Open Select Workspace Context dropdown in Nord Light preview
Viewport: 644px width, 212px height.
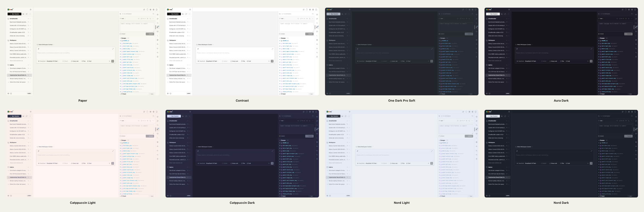pyautogui.click(x=364, y=147)
